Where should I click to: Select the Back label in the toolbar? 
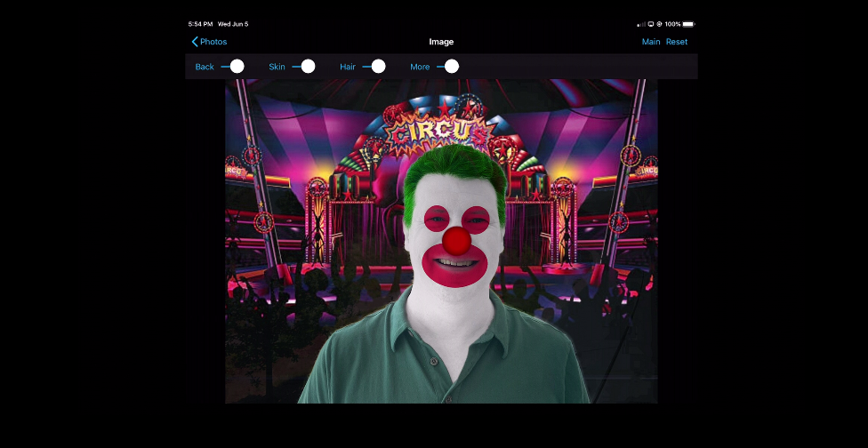[205, 67]
